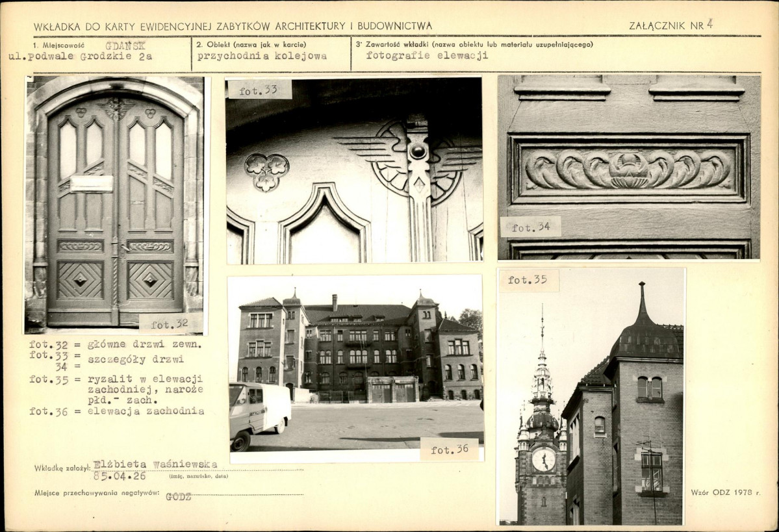
Task: Click the "fot.36" label tag
Action: [449, 450]
